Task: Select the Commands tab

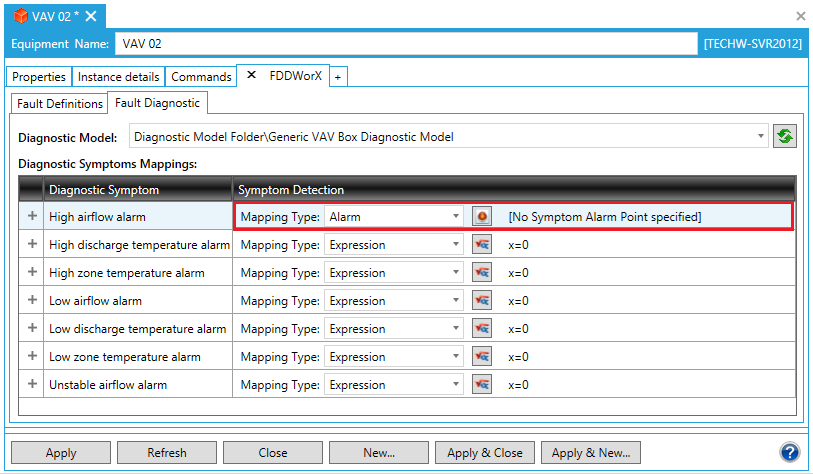Action: click(x=201, y=77)
